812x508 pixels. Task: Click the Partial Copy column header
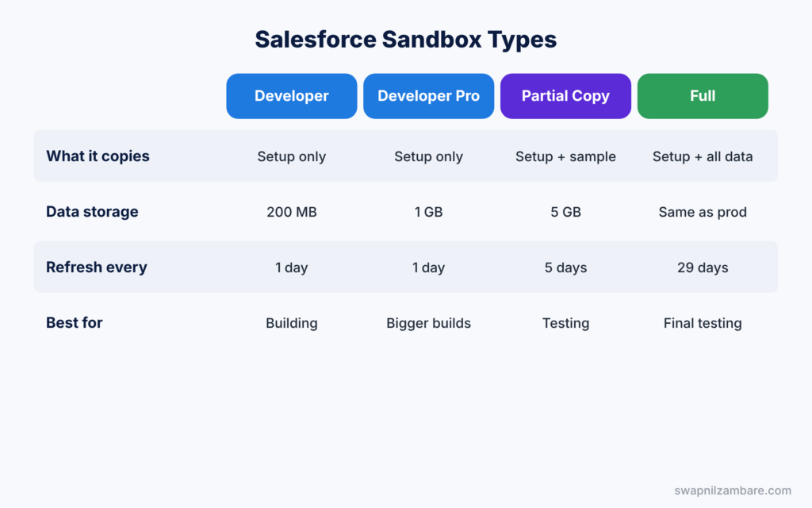[x=565, y=96]
